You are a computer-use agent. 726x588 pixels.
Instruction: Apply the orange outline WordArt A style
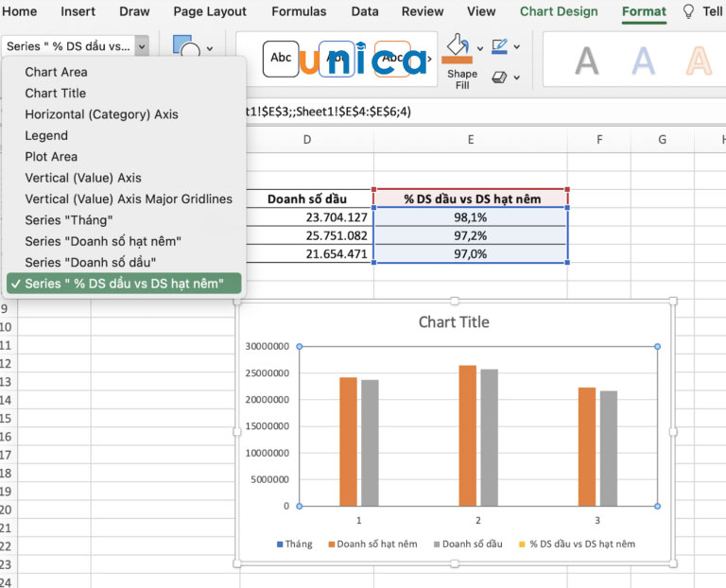[x=699, y=61]
